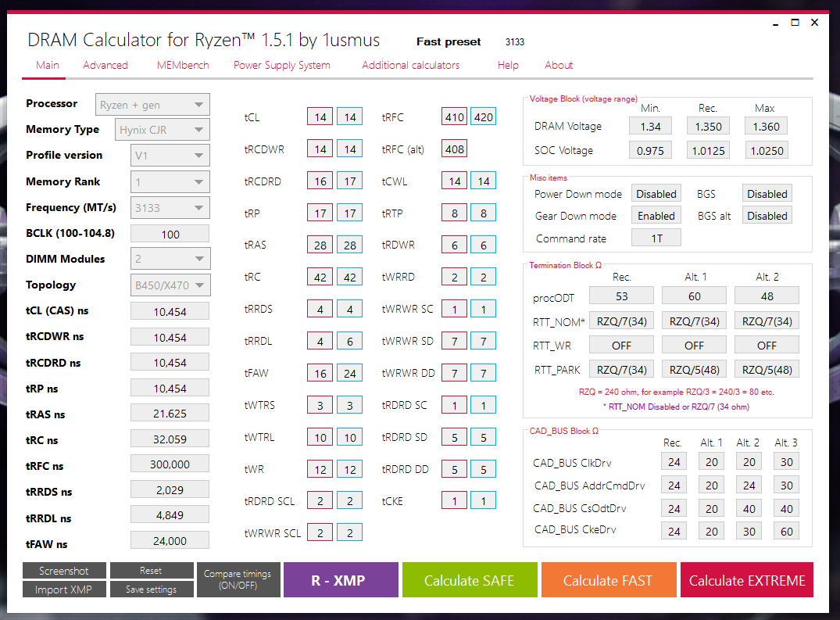
Task: Open the MEMbench tab
Action: pos(183,66)
